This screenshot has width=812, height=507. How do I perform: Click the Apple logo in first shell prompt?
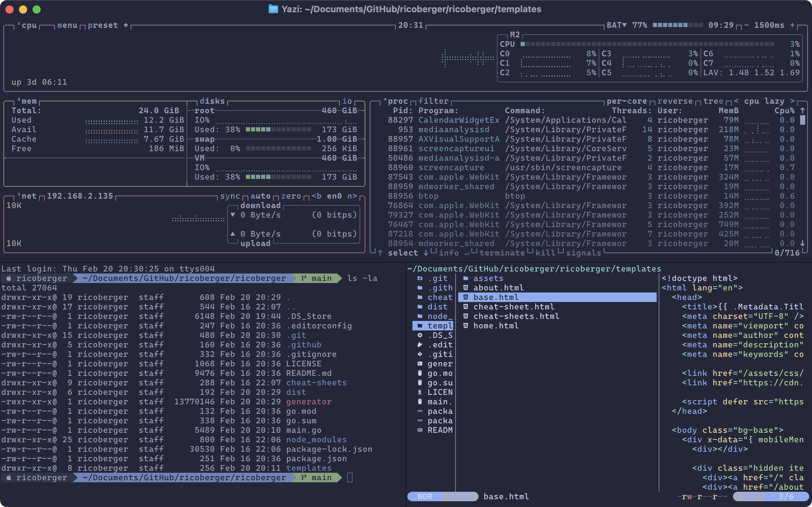click(x=9, y=278)
